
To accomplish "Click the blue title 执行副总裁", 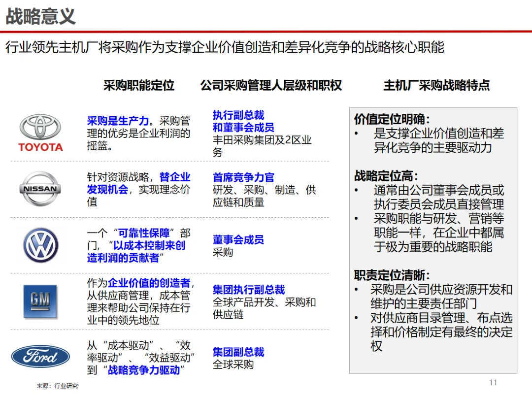I will coord(238,115).
